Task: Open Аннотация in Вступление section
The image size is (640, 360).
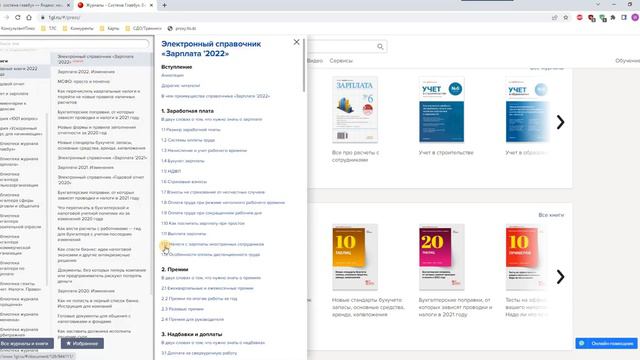Action: (173, 76)
